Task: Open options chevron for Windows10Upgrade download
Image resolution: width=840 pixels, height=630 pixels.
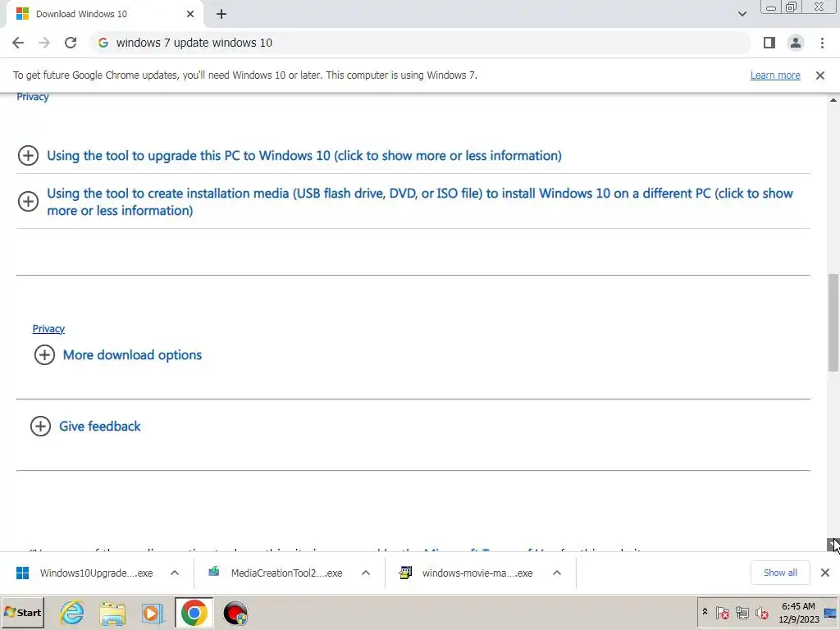Action: [x=175, y=573]
